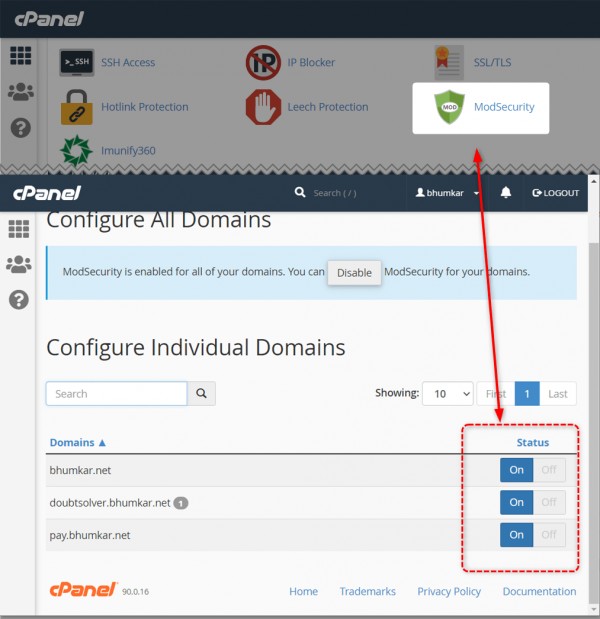Click the SSH Access terminal icon

(76, 62)
